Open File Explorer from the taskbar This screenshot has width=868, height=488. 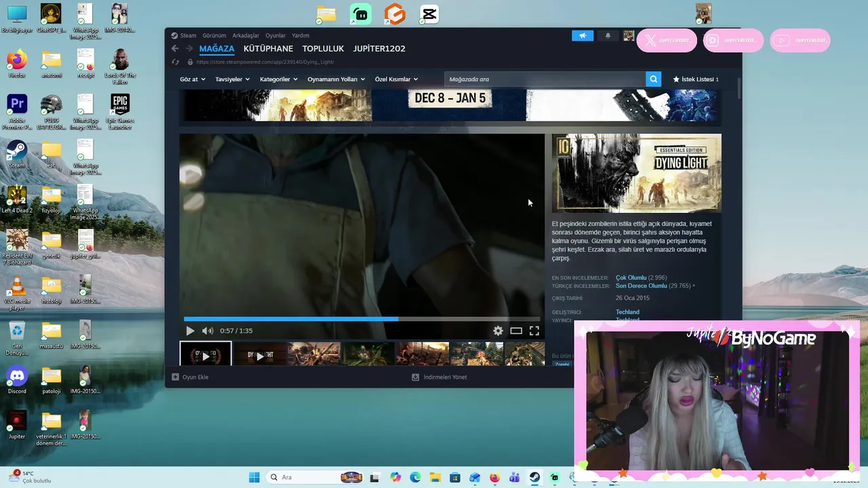pyautogui.click(x=435, y=477)
